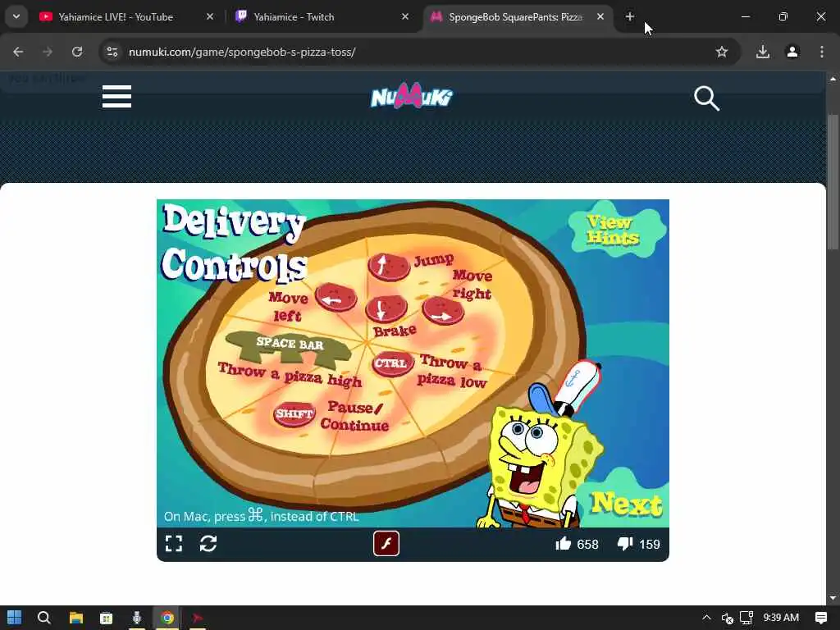
Task: Click the numuki.com address bar URL
Action: click(x=242, y=52)
